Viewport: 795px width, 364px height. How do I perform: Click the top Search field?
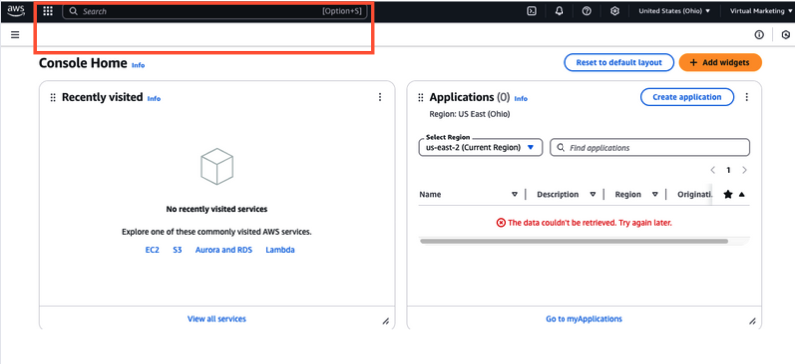pyautogui.click(x=215, y=11)
